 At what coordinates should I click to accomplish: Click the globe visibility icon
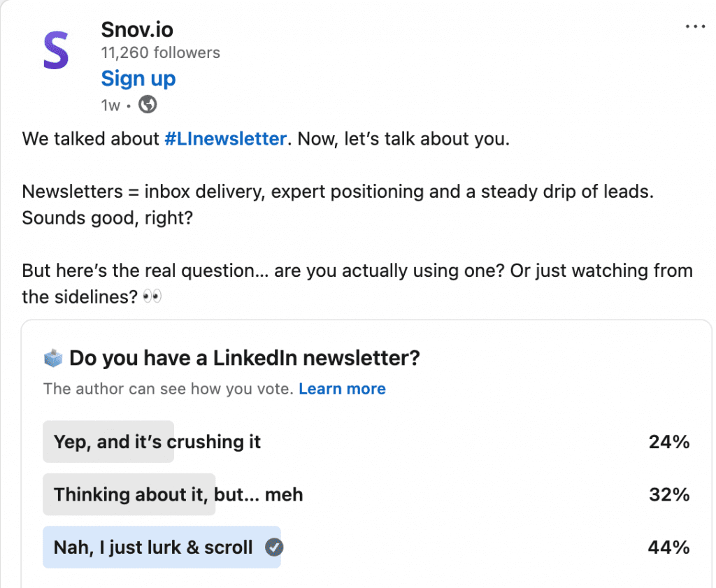tap(148, 105)
